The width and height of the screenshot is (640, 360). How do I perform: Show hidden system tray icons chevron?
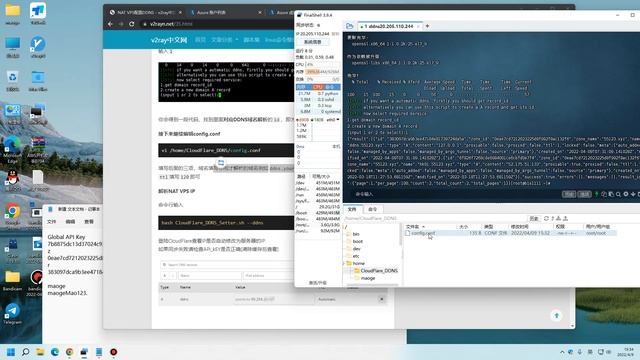(562, 352)
